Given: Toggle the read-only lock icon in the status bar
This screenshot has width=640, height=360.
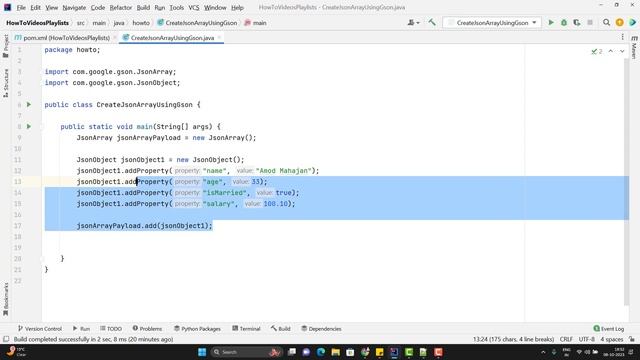Looking at the screenshot, I should (x=632, y=339).
